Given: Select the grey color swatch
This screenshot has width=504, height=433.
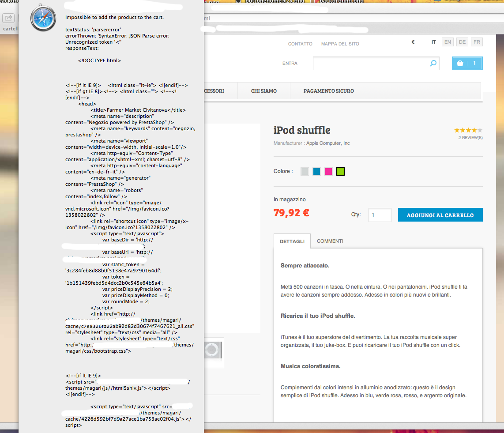Looking at the screenshot, I should 305,171.
